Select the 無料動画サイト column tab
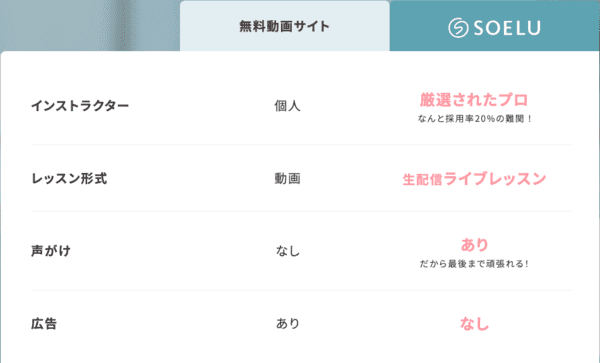The width and height of the screenshot is (600, 363). 285,26
